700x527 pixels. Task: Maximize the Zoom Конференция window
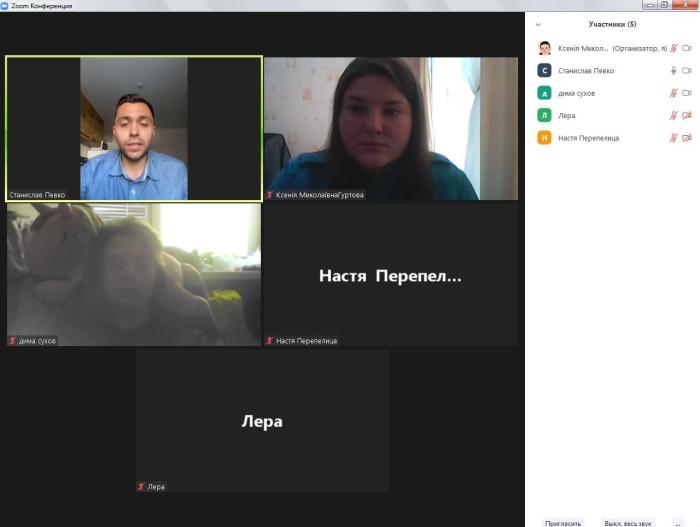coord(664,5)
